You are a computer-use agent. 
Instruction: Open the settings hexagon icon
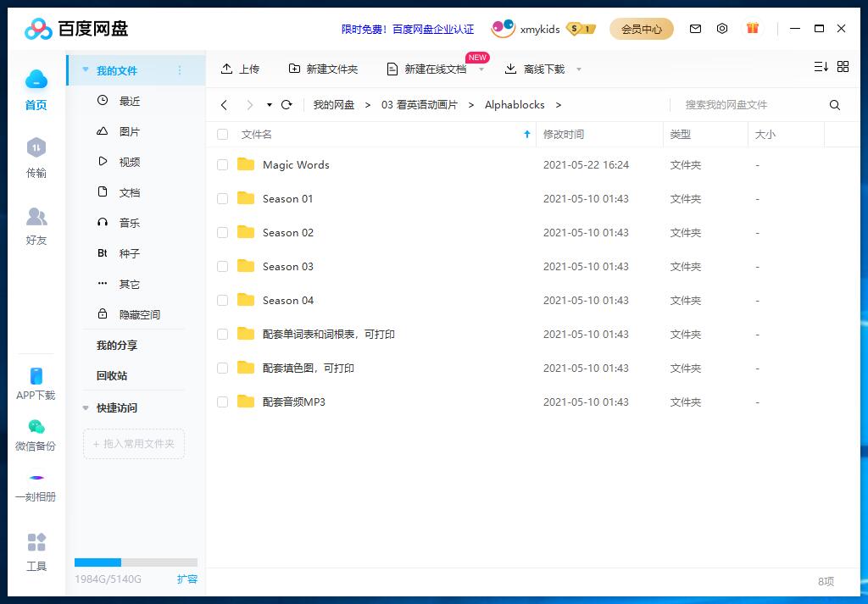(x=722, y=29)
